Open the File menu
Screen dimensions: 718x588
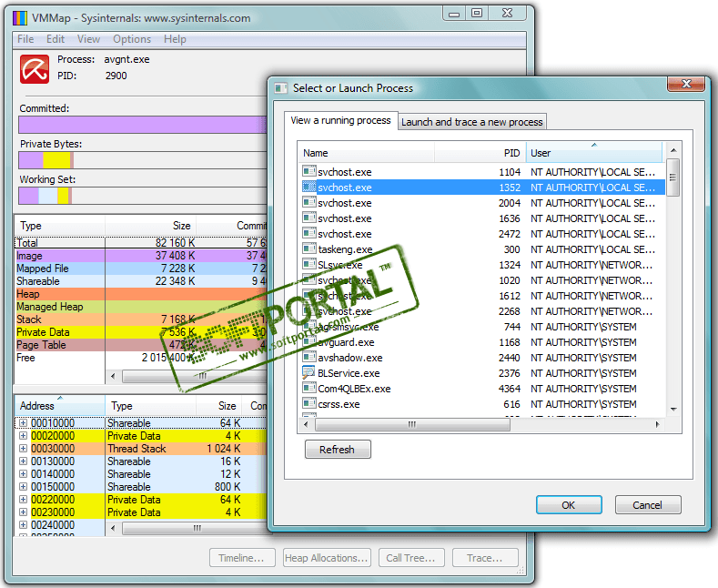(25, 39)
